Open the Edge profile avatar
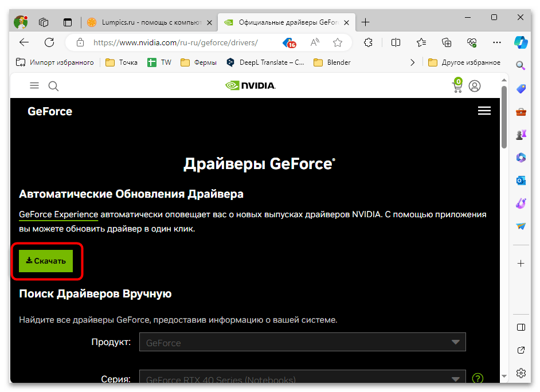Screen dimensions: 540x392 click(21, 22)
